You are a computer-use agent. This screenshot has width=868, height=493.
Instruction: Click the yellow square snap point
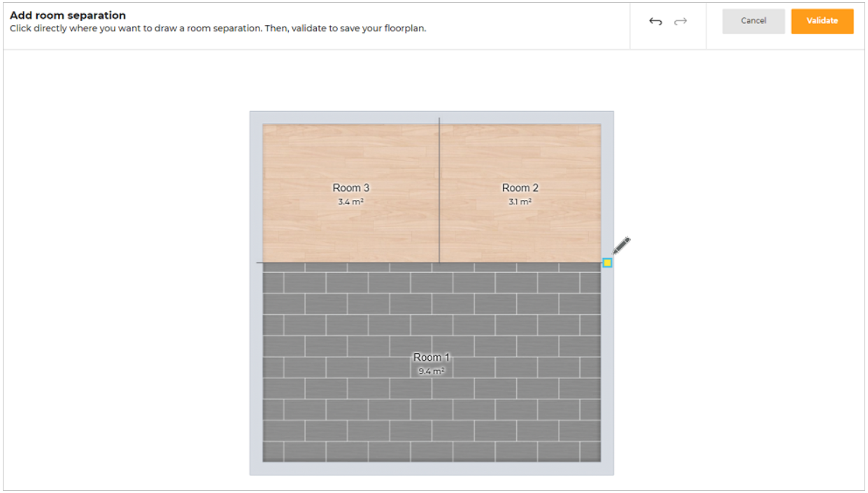[607, 263]
